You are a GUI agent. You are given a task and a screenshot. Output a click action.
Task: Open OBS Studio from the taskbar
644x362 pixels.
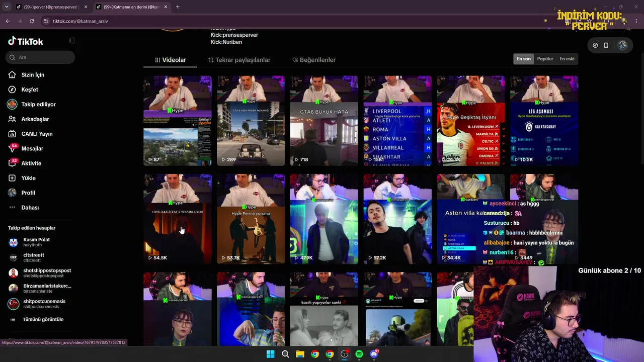point(344,354)
